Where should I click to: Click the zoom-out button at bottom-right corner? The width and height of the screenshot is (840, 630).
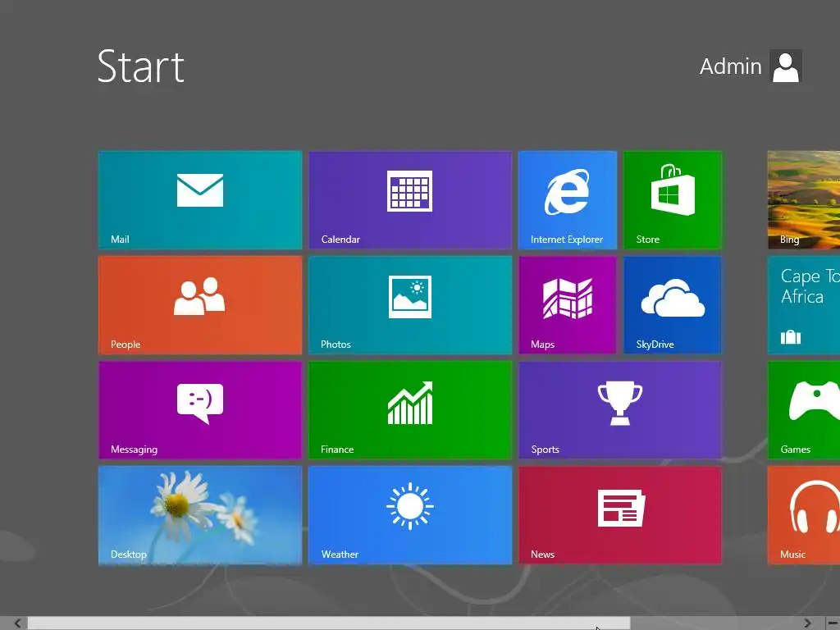[x=833, y=623]
